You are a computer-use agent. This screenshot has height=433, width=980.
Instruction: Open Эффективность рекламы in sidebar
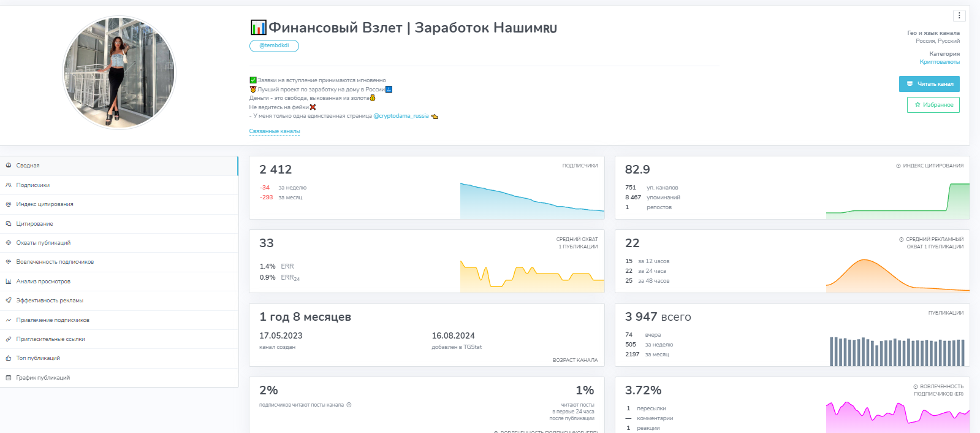(119, 301)
